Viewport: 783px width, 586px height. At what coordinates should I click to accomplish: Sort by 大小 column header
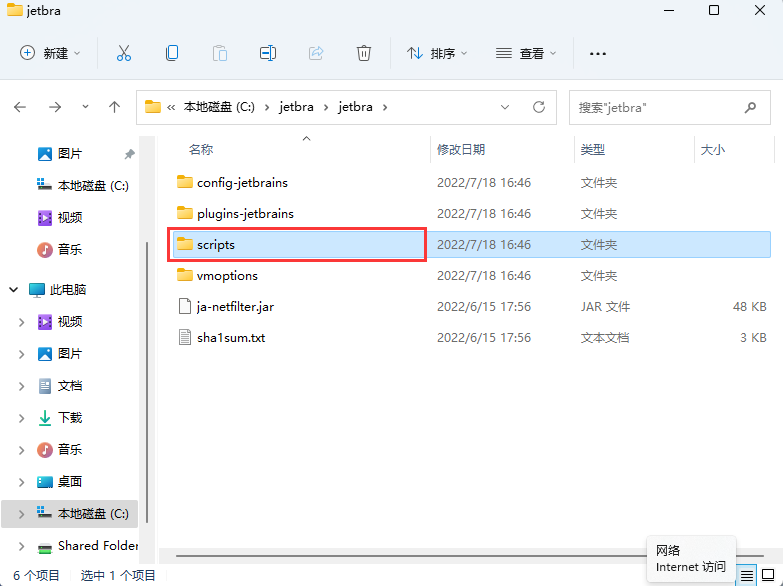(713, 149)
